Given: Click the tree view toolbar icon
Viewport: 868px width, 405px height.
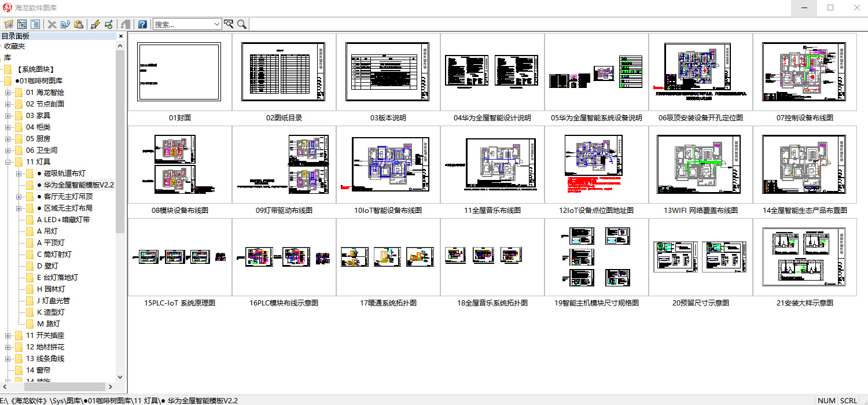Looking at the screenshot, I should [x=22, y=24].
